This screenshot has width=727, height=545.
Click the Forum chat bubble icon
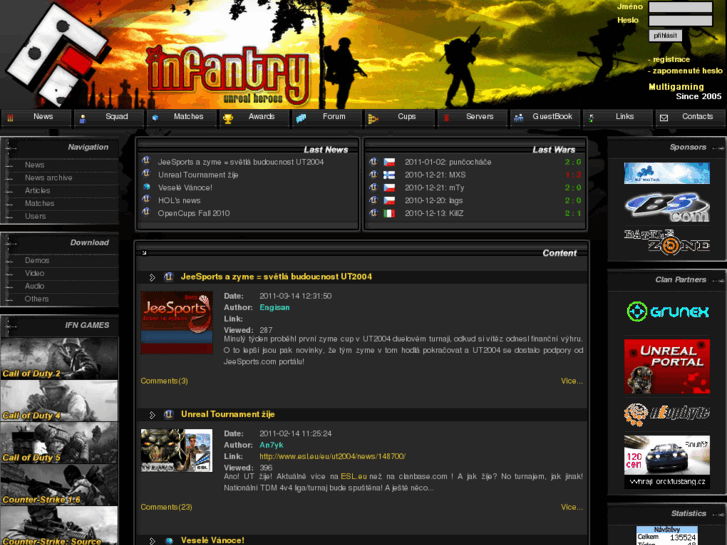tap(301, 119)
